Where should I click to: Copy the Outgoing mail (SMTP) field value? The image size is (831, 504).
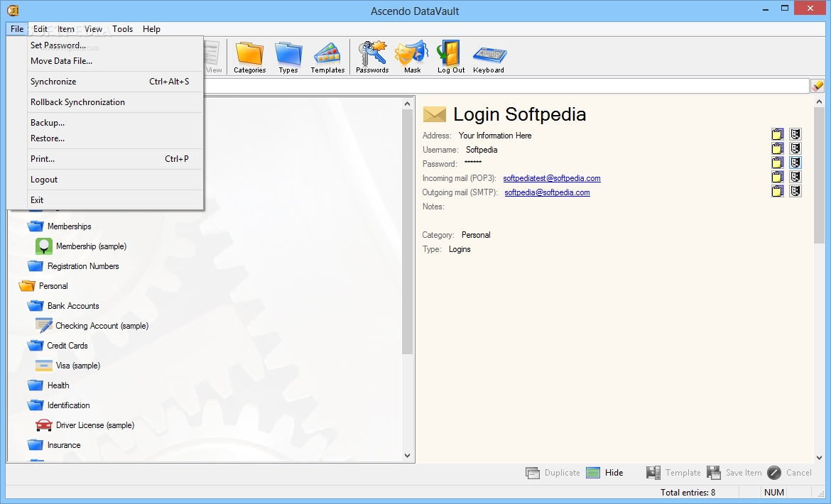(778, 191)
